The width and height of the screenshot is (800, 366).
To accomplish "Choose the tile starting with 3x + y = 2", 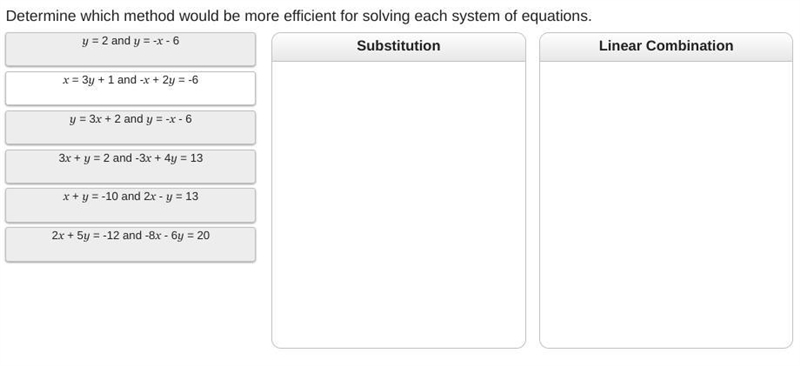I will click(131, 166).
